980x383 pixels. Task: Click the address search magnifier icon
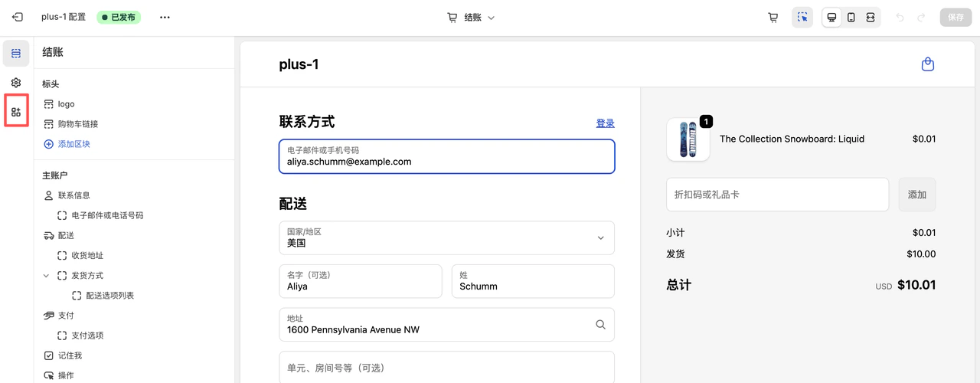[x=601, y=324]
